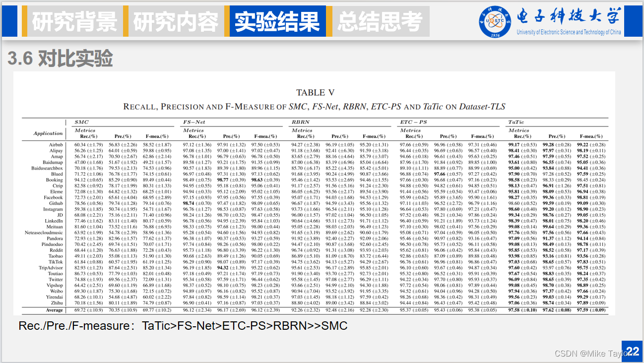Screen dimensions: 644x363
Task: Click TaTic Airbnb recall 99.17 (±0.53)
Action: pos(522,145)
